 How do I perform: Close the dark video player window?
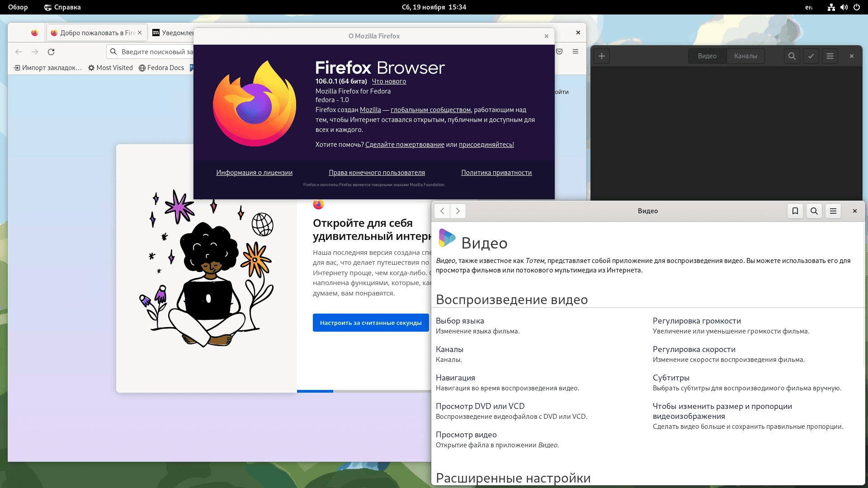(852, 56)
